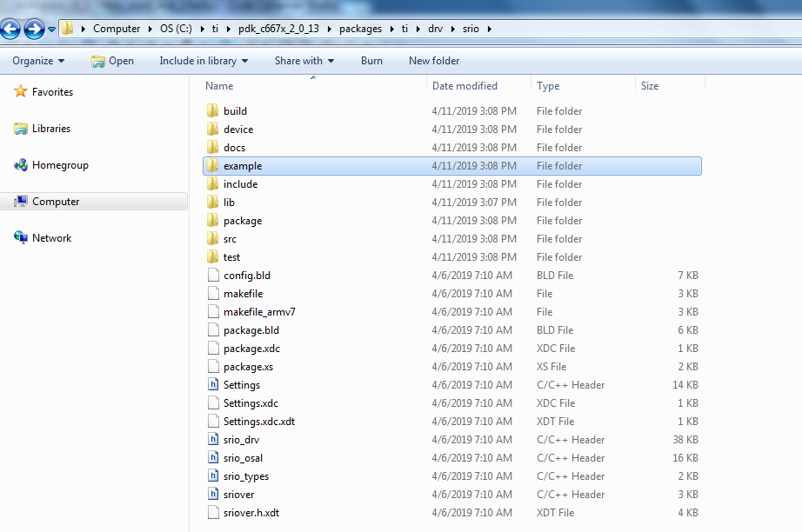Click the Open toolbar button

pyautogui.click(x=112, y=61)
